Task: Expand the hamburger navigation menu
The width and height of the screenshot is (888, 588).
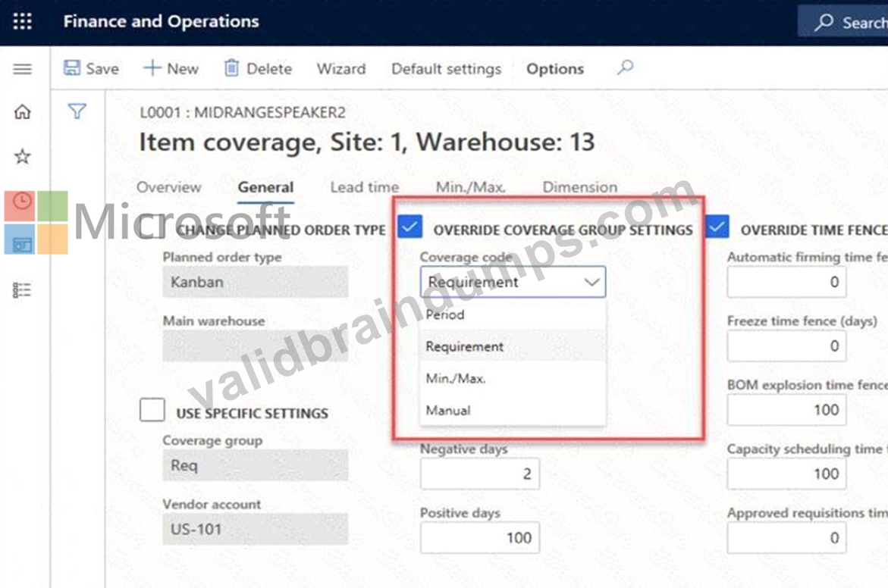Action: pyautogui.click(x=23, y=69)
